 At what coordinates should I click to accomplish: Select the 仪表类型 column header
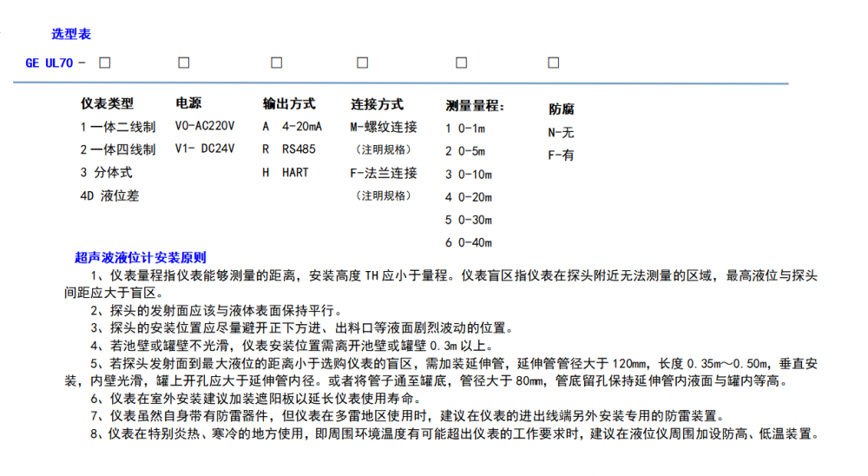(x=107, y=103)
